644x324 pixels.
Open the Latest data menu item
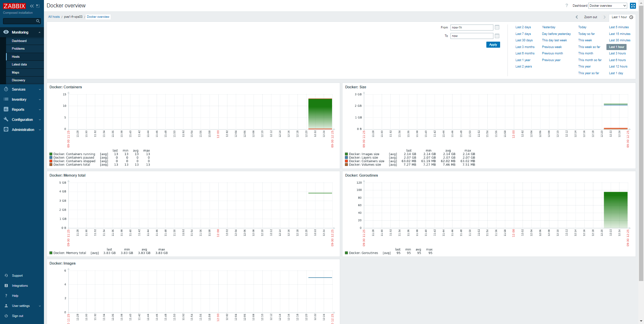click(19, 64)
